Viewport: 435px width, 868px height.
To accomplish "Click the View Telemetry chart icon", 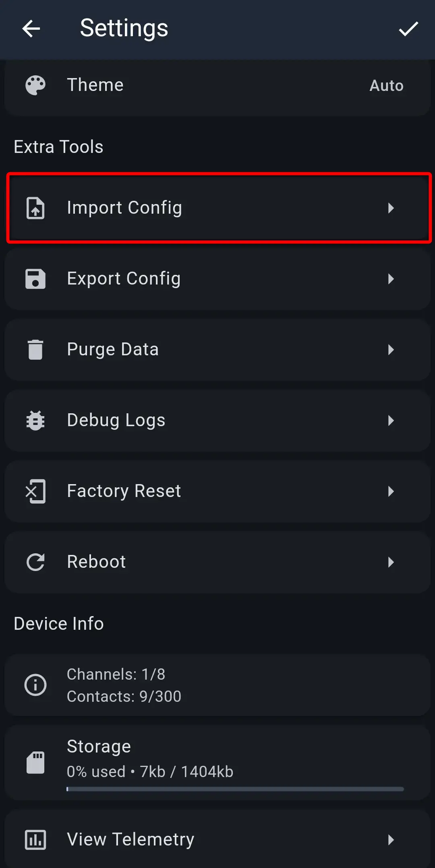I will tap(35, 840).
